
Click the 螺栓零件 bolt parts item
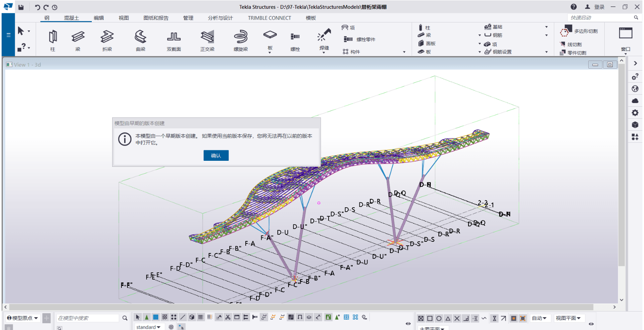(360, 39)
